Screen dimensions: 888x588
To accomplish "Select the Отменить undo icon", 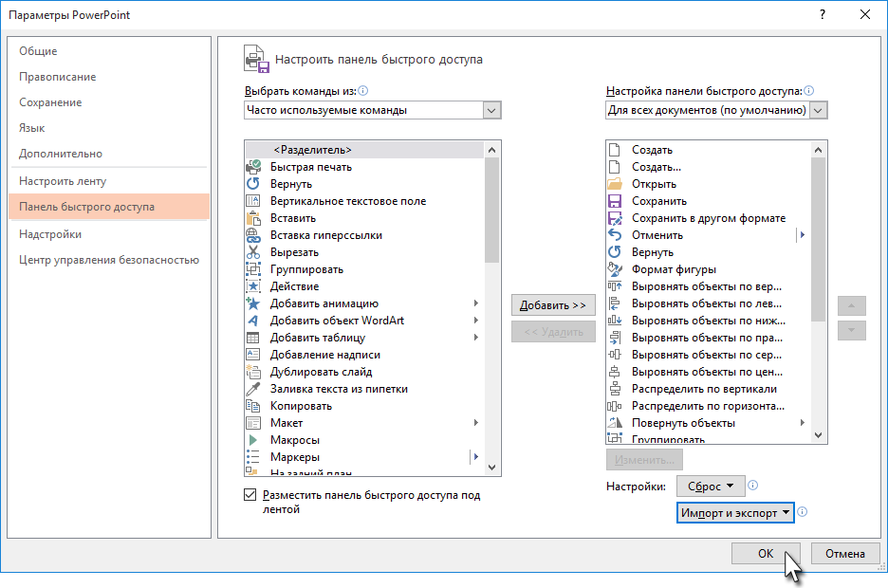I will pos(615,235).
